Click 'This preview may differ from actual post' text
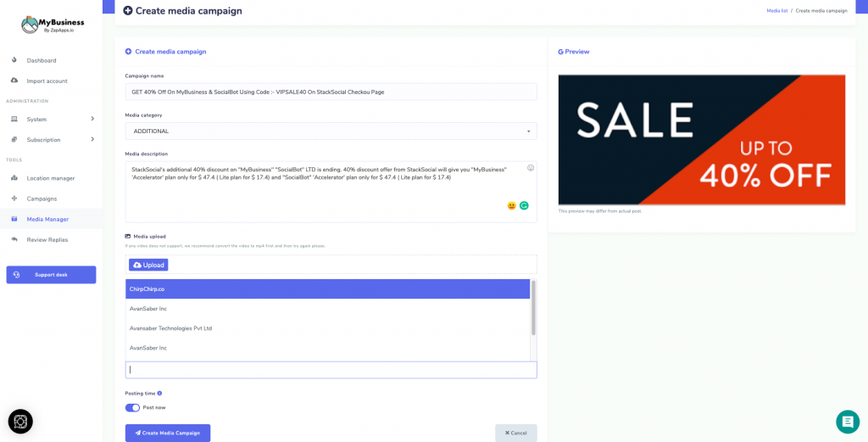 [x=600, y=211]
